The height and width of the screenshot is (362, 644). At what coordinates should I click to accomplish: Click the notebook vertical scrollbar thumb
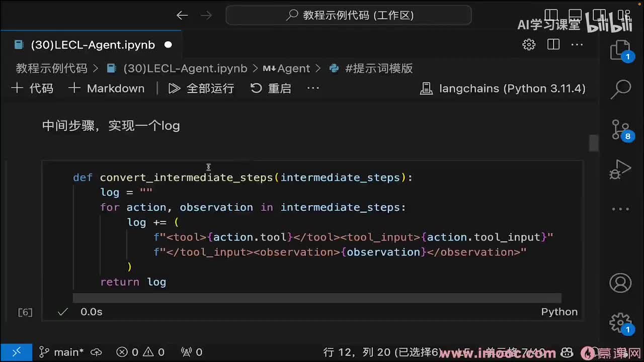594,143
